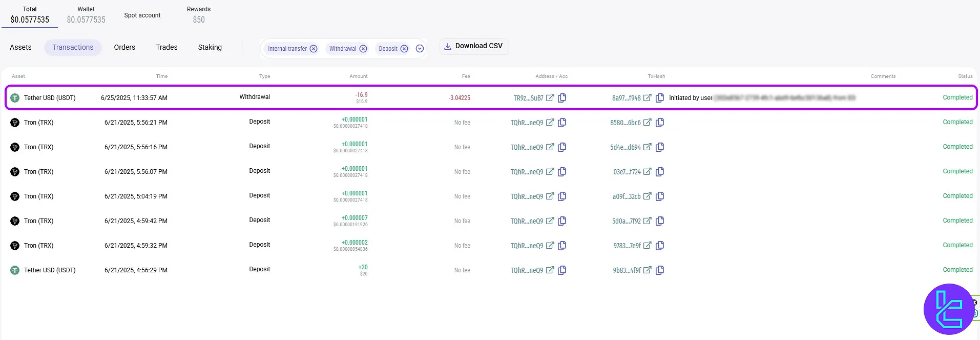980x340 pixels.
Task: Sort by the Time column header
Action: pyautogui.click(x=162, y=76)
